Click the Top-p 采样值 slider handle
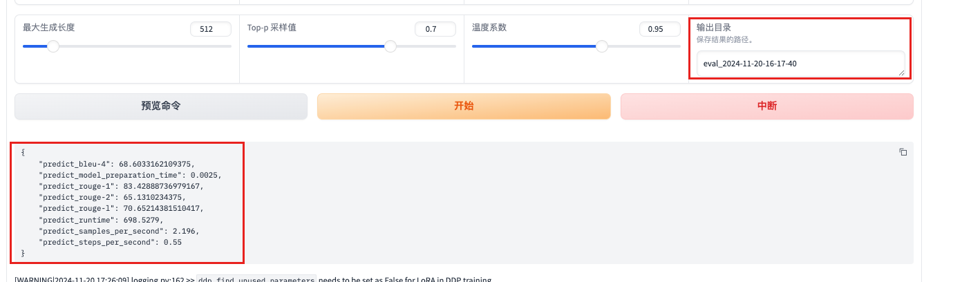 390,46
